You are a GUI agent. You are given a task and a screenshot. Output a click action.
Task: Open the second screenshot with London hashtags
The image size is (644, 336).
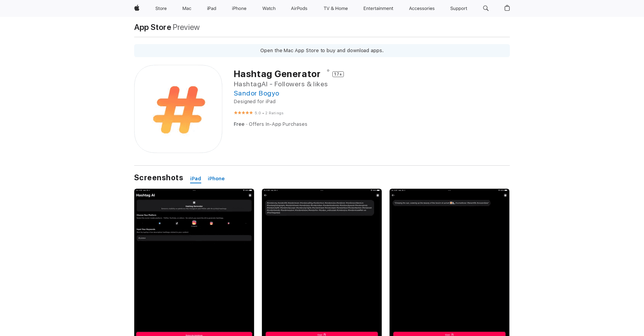(x=322, y=262)
